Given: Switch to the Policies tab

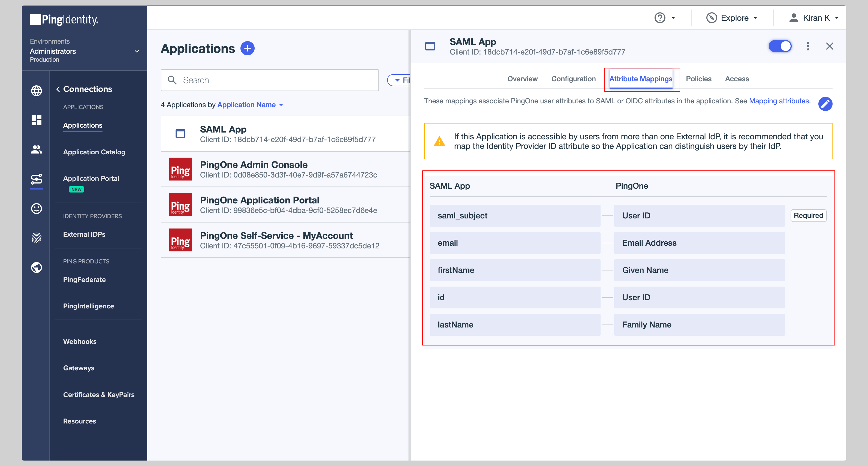Looking at the screenshot, I should (698, 79).
